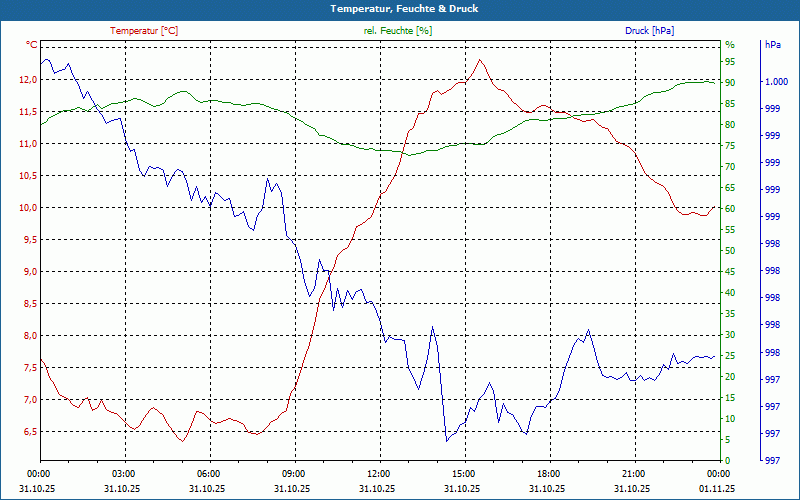Click the chart title Temperatur, Feuchte & Druck

[404, 9]
